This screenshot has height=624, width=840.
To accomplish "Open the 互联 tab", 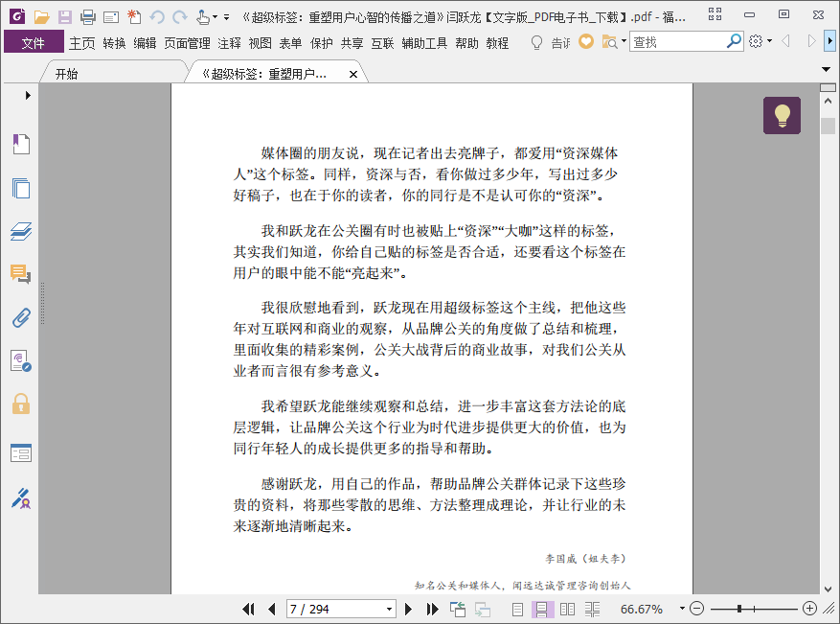I will (x=382, y=43).
